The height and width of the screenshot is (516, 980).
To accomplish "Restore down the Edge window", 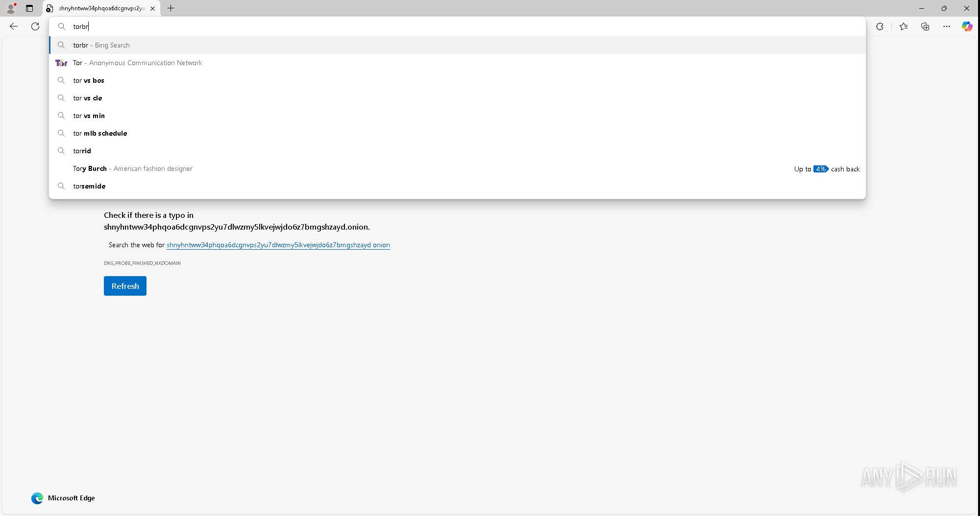I will point(944,8).
